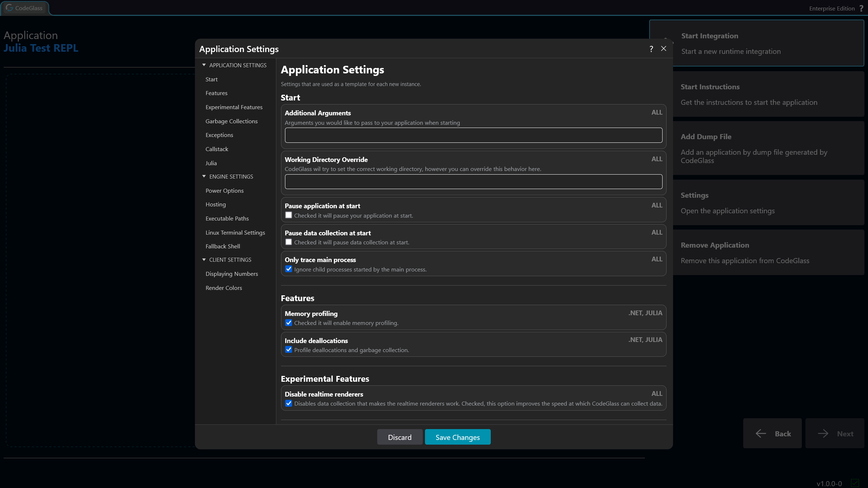Image resolution: width=868 pixels, height=488 pixels.
Task: Open Displaying Numbers settings
Action: click(231, 274)
